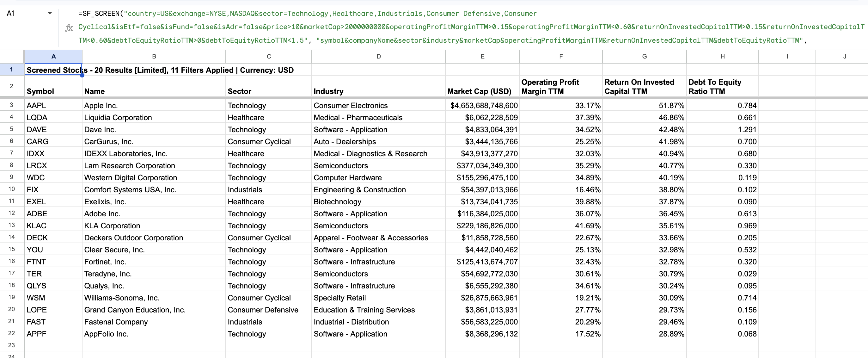Click Apple market cap $4,653,688,748,600
The width and height of the screenshot is (868, 358).
point(482,106)
